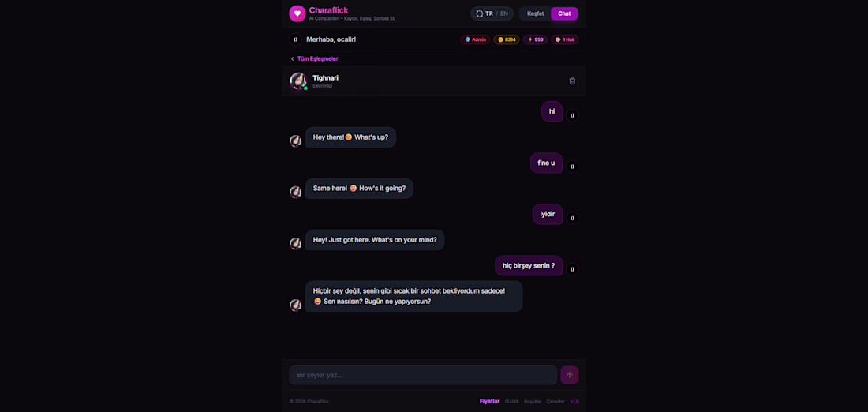
Task: Switch language to EN
Action: click(503, 13)
